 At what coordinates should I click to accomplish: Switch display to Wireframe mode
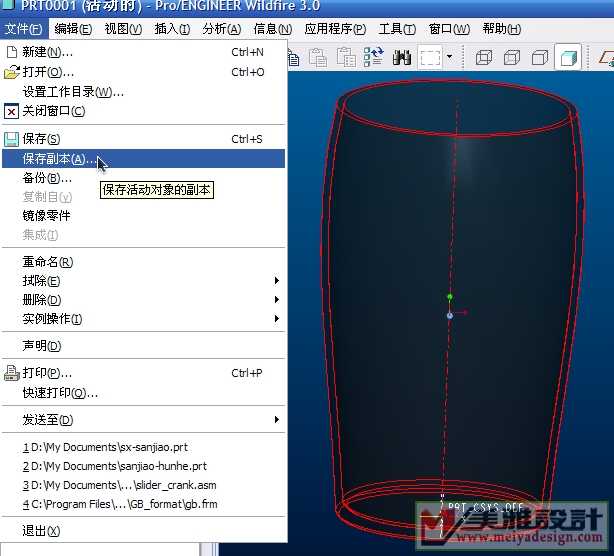(484, 58)
